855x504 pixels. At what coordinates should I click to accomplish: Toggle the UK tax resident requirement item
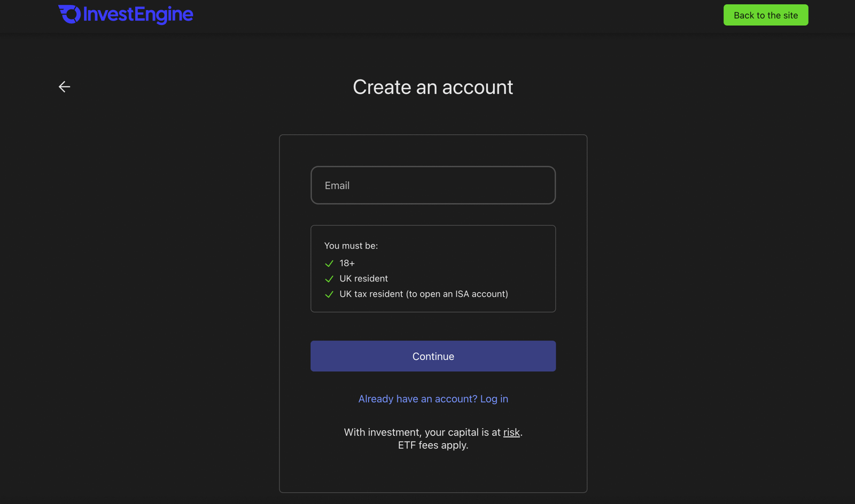click(x=424, y=294)
